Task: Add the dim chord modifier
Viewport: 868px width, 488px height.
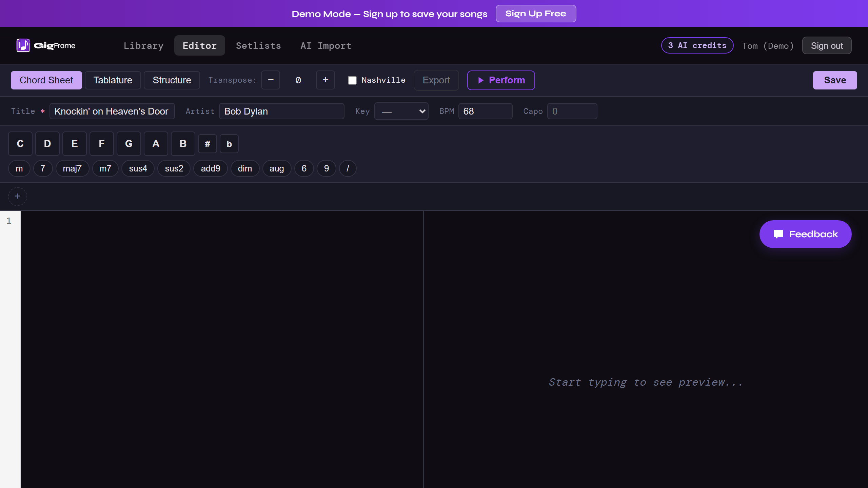Action: pos(245,168)
